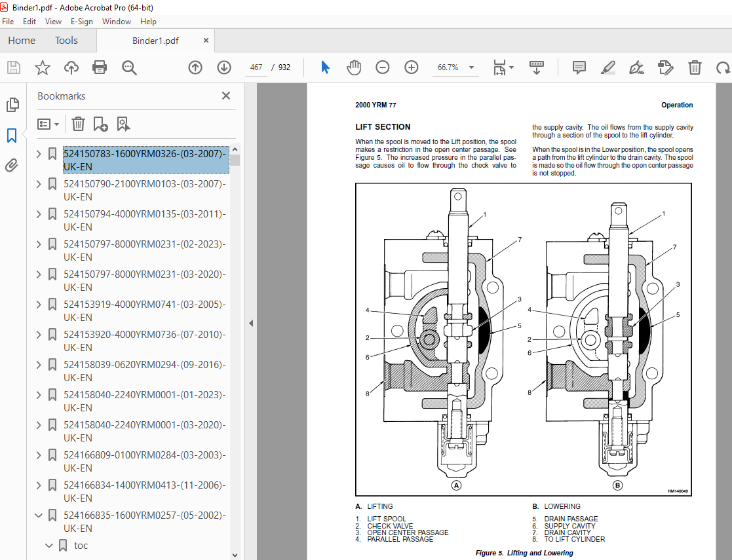Collapse the navigation pane with arrow

[251, 323]
